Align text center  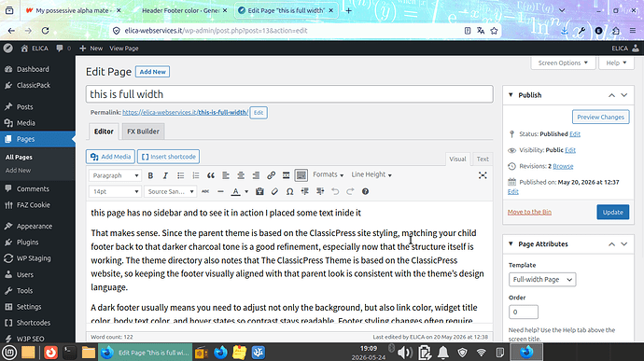pos(241,175)
